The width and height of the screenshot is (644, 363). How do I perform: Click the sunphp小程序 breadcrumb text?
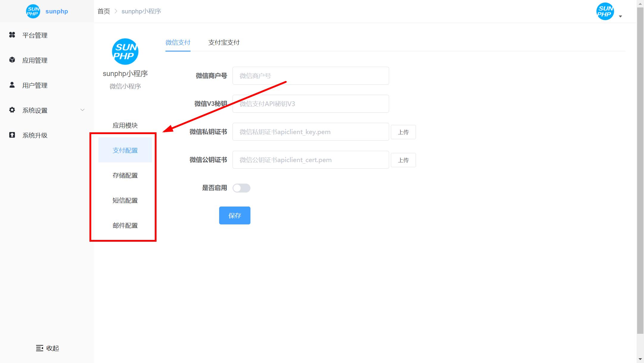141,11
